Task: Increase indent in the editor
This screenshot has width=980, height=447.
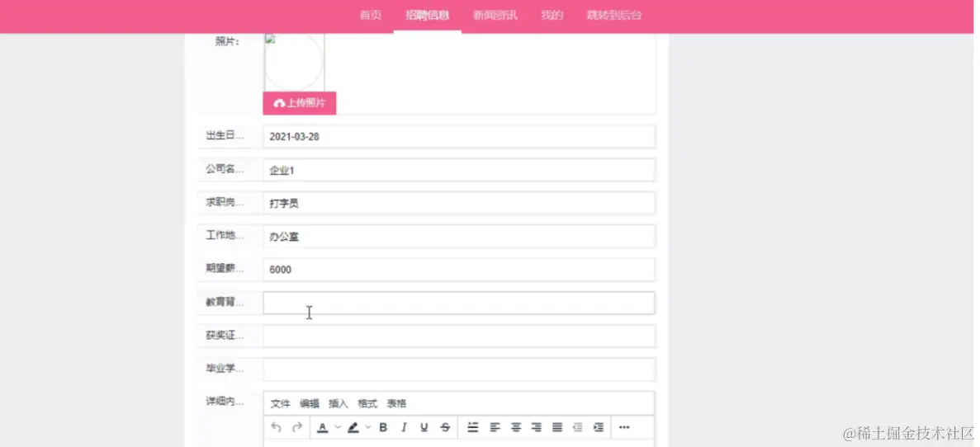Action: pyautogui.click(x=598, y=428)
